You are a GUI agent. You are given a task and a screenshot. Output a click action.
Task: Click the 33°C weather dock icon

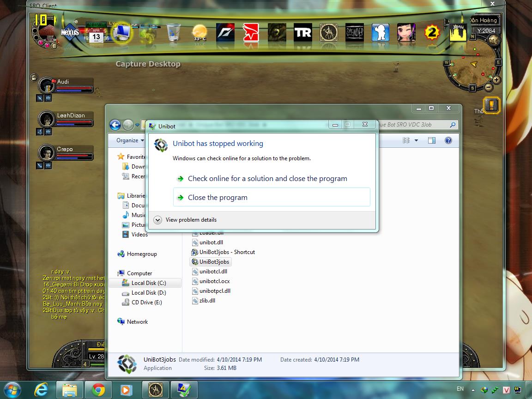pos(199,33)
